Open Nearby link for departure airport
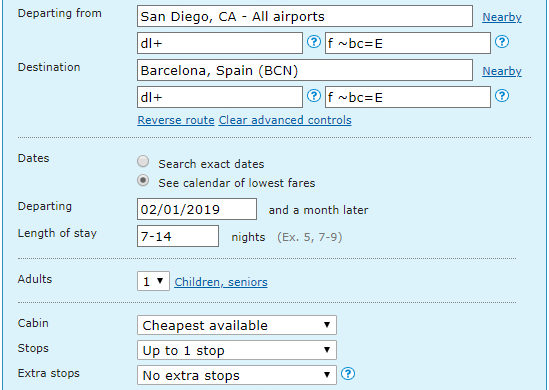 (502, 17)
